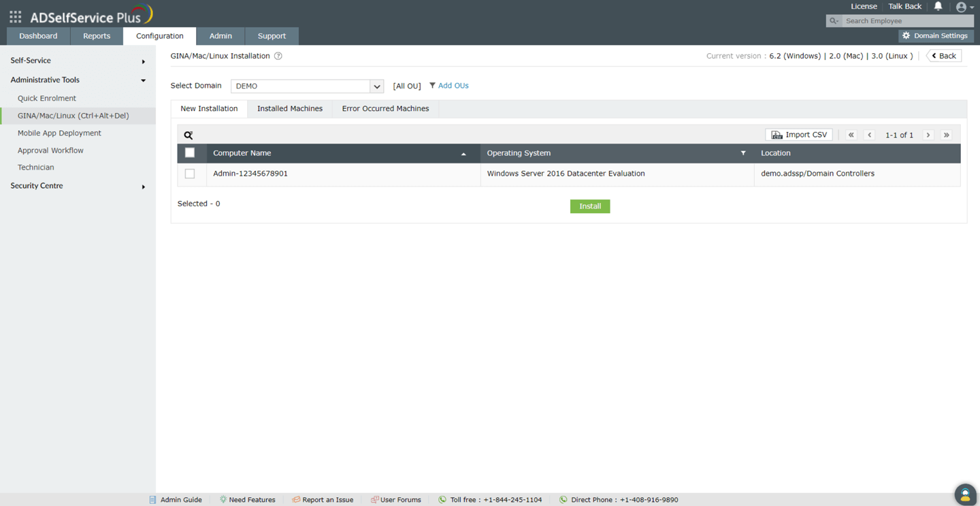The image size is (980, 506).
Task: Click the [All OU] label
Action: coord(407,86)
